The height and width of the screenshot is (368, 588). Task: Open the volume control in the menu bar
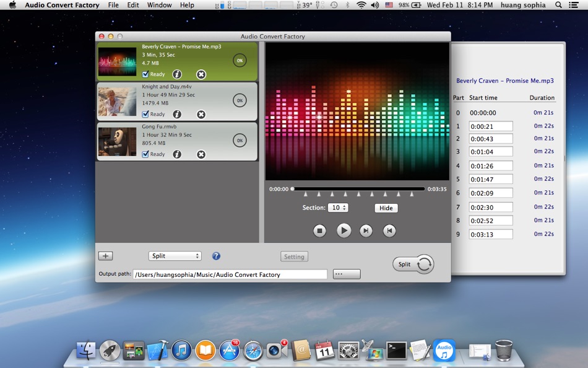pyautogui.click(x=374, y=5)
